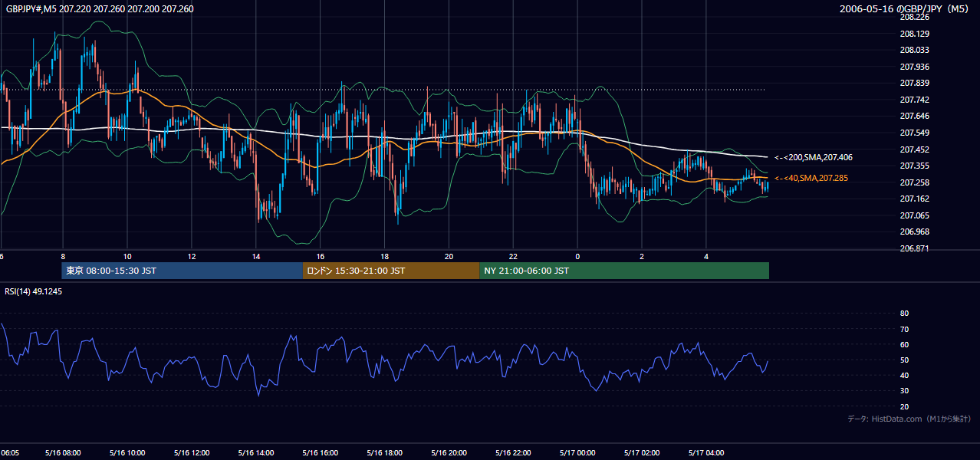This screenshot has height=460, width=980.
Task: Click price axis value 207.839
Action: coord(914,83)
